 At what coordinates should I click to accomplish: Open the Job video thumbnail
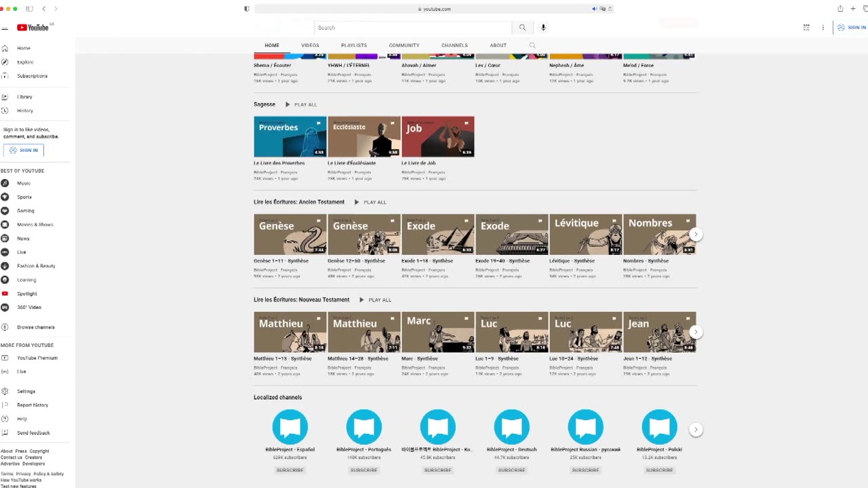click(x=438, y=137)
